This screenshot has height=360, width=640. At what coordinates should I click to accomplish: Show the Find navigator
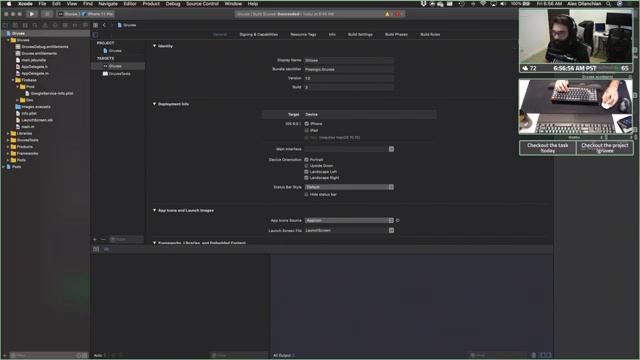pos(35,25)
